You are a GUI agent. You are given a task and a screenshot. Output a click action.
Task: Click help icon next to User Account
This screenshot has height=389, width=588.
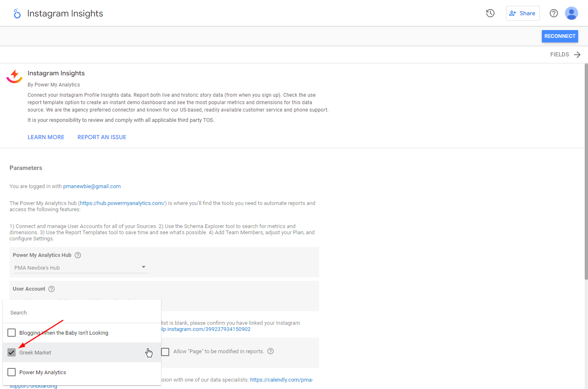tap(51, 289)
